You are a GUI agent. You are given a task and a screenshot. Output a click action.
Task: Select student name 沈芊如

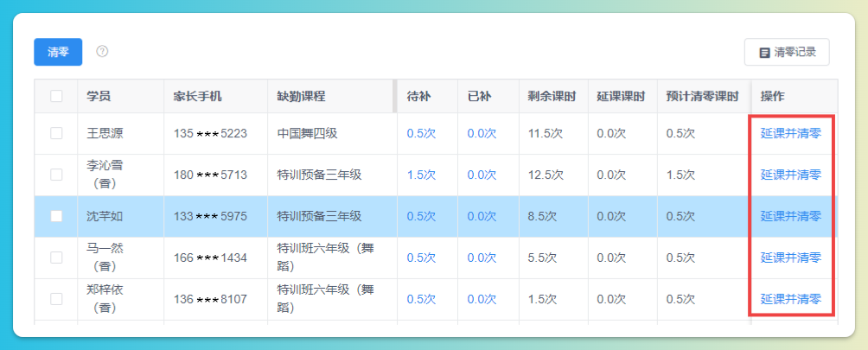tap(105, 216)
